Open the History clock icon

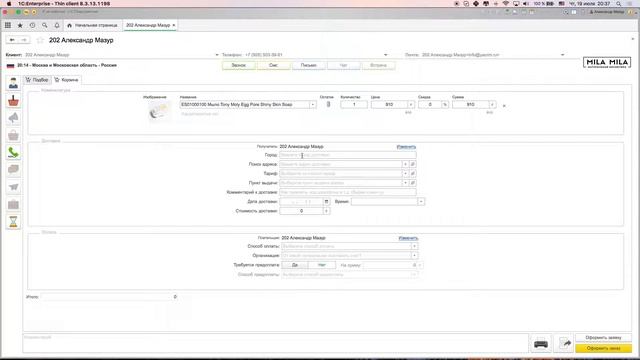pyautogui.click(x=32, y=25)
